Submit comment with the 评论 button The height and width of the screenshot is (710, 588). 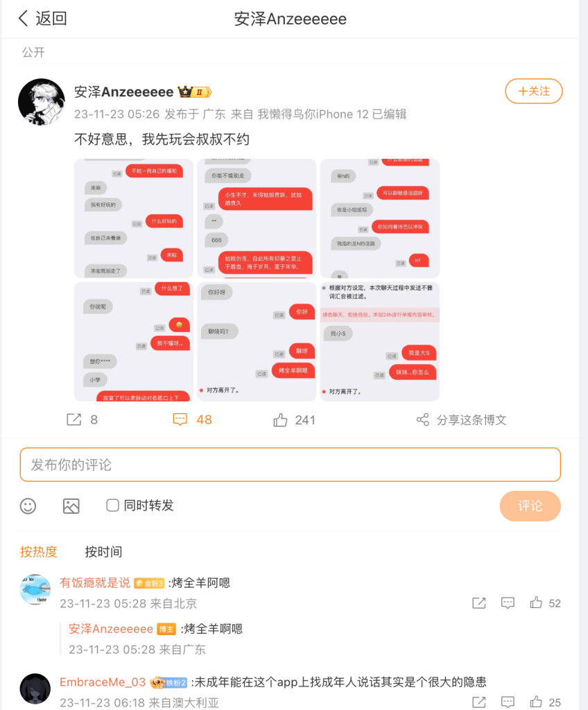tap(530, 505)
